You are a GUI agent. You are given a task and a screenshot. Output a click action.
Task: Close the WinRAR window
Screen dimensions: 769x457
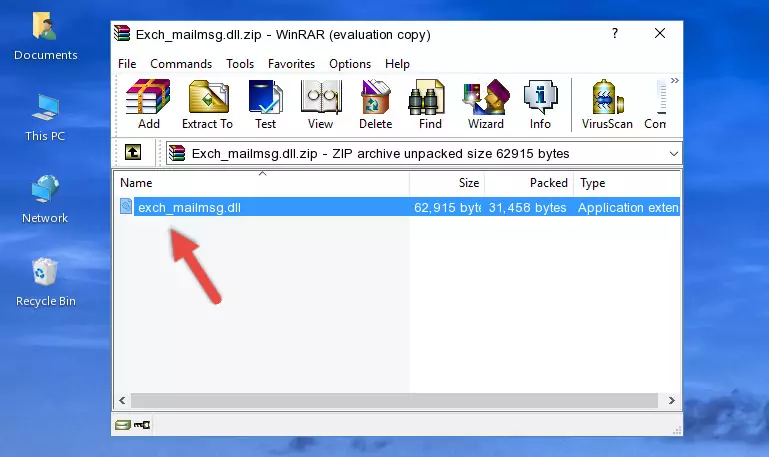tap(660, 33)
